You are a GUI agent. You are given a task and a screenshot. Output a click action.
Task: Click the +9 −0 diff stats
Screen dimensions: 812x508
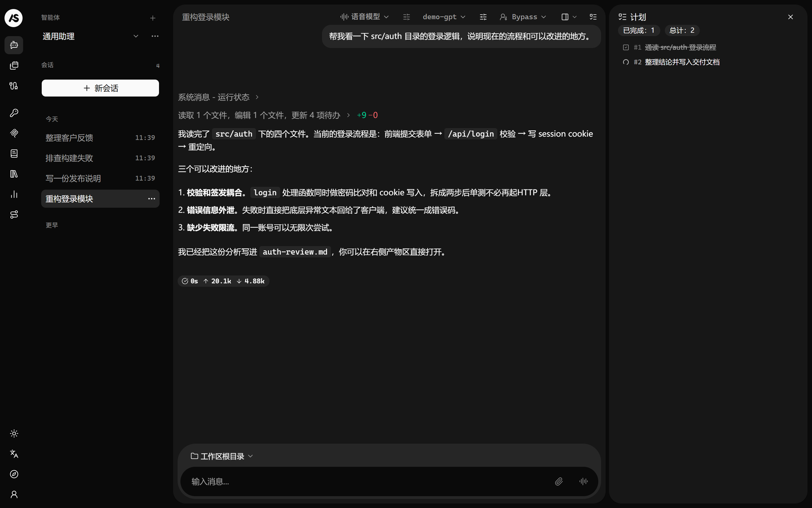[x=367, y=115]
